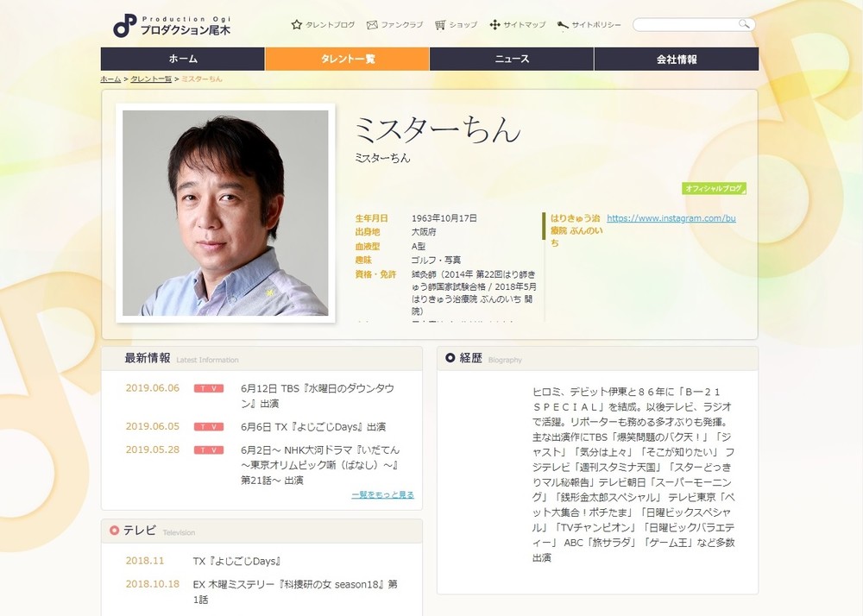Open the ニュース navigation tab
Screen dimensions: 863x616
pos(511,59)
